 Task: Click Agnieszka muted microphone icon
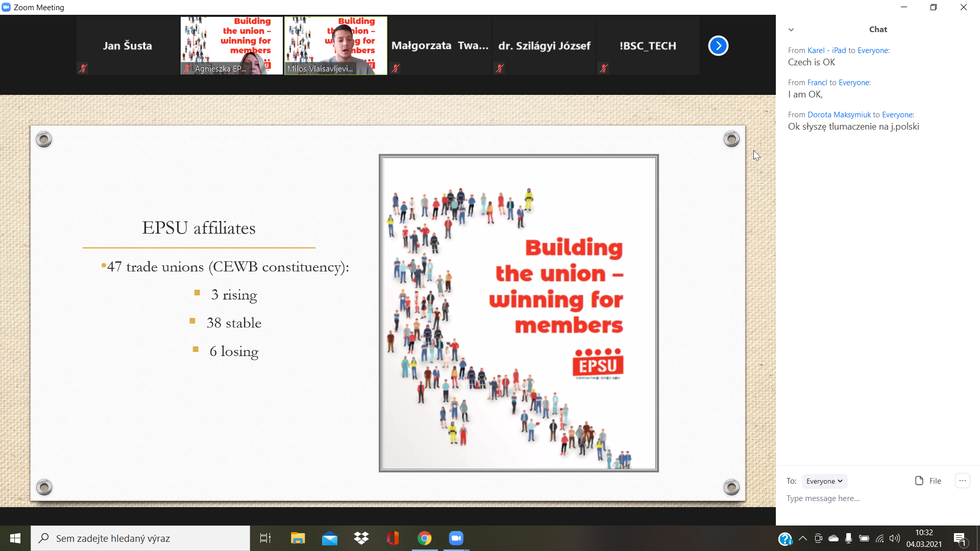pyautogui.click(x=188, y=68)
